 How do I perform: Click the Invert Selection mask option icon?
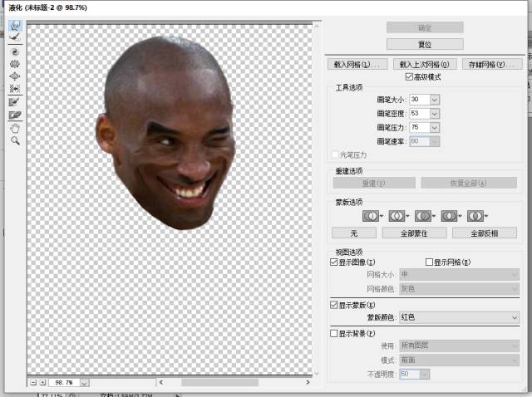(x=475, y=216)
